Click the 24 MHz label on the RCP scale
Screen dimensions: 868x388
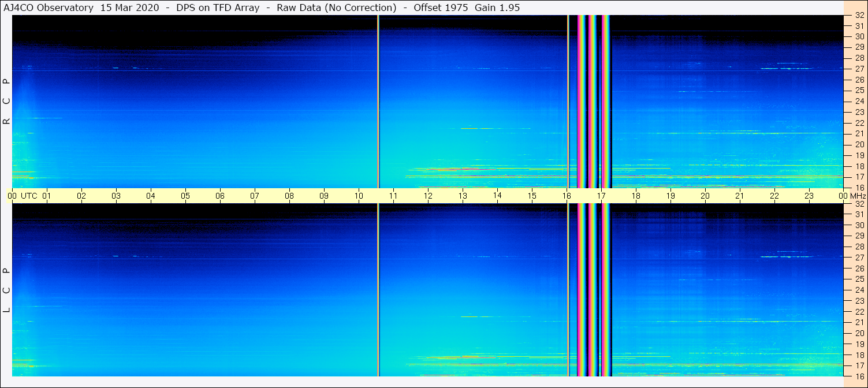pyautogui.click(x=859, y=101)
